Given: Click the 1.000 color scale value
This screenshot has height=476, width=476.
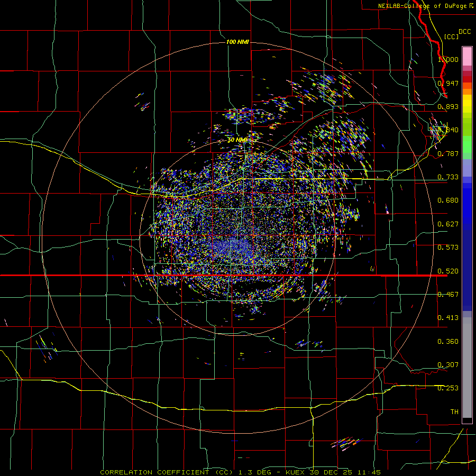Looking at the screenshot, I should click(x=448, y=59).
